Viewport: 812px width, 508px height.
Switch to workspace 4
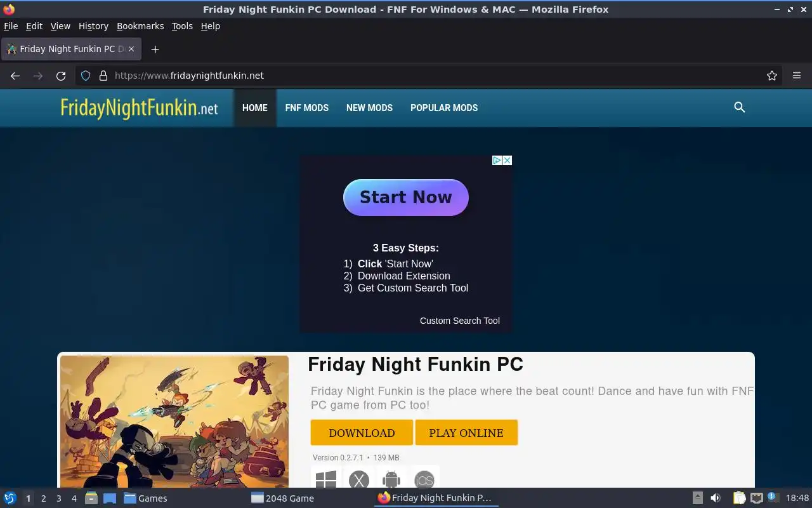coord(74,498)
